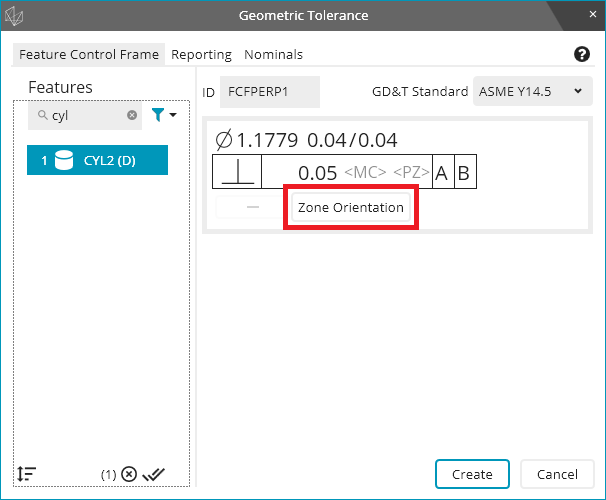Select all features with double checkmark icon
Image resolution: width=606 pixels, height=500 pixels.
[153, 474]
